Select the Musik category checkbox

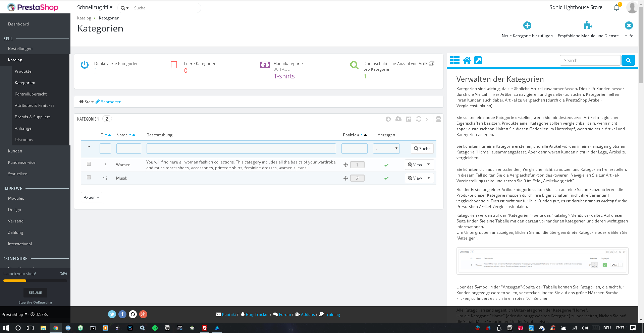(x=89, y=177)
